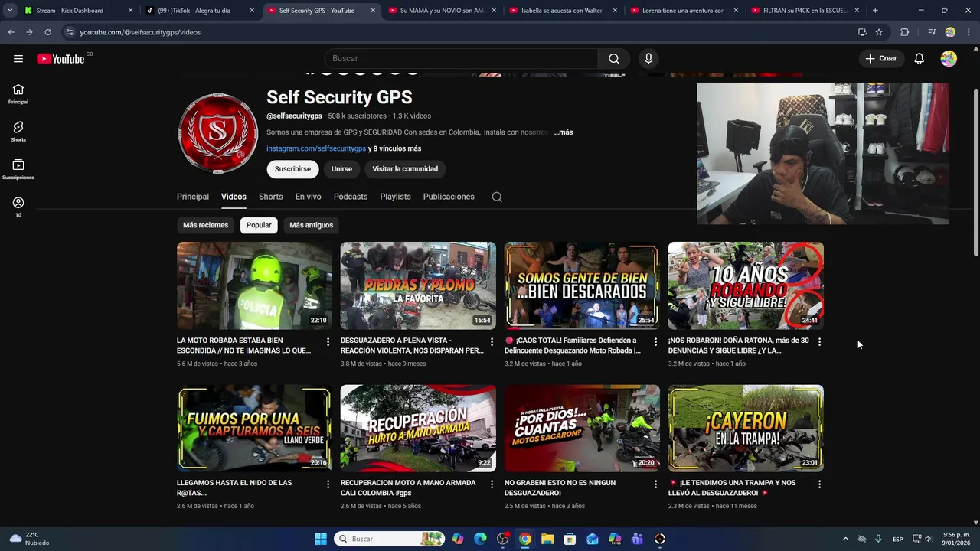The height and width of the screenshot is (551, 980).
Task: Click the Suscribirse button
Action: [x=292, y=169]
